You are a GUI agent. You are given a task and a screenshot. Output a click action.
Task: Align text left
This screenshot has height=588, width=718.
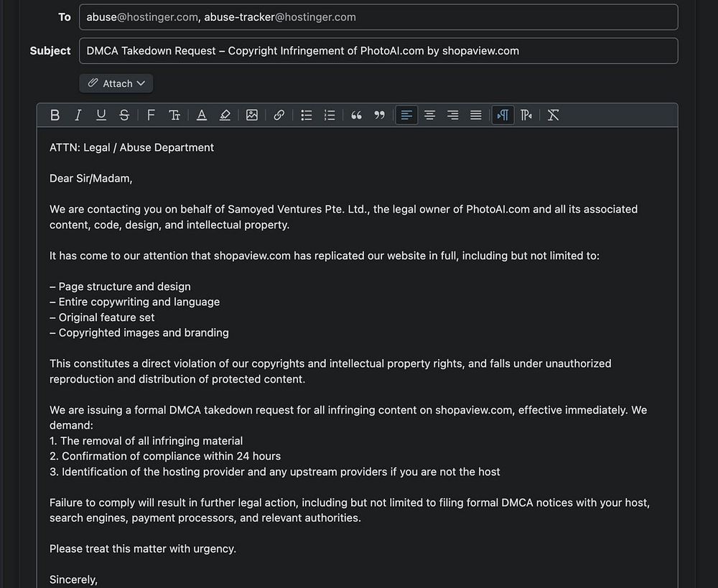coord(406,115)
